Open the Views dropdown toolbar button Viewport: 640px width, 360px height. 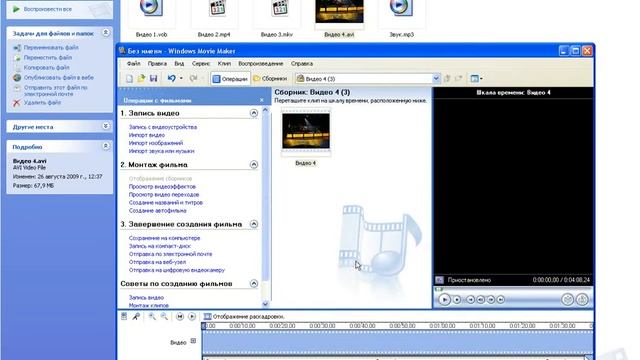coord(476,78)
